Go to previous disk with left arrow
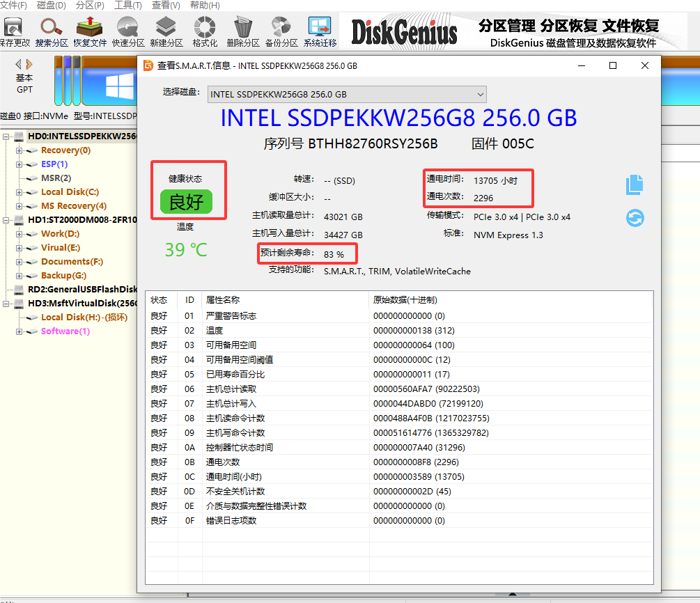700x603 pixels. click(x=18, y=64)
